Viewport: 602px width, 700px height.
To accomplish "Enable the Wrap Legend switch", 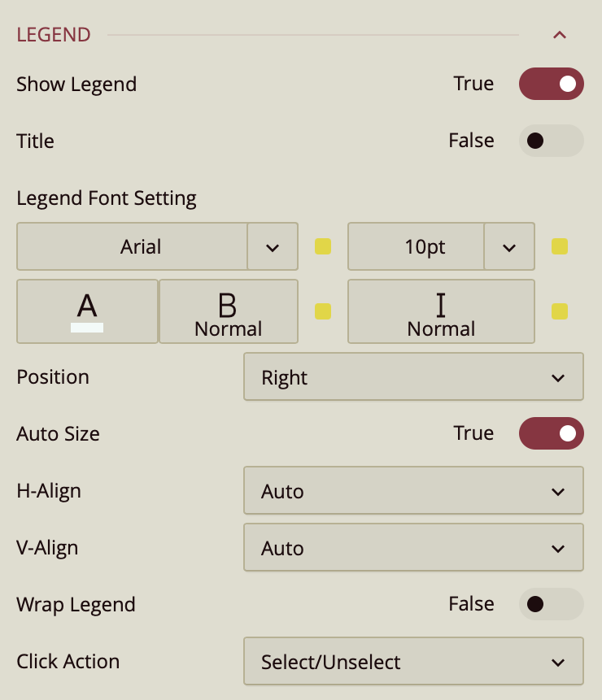I will (x=551, y=604).
